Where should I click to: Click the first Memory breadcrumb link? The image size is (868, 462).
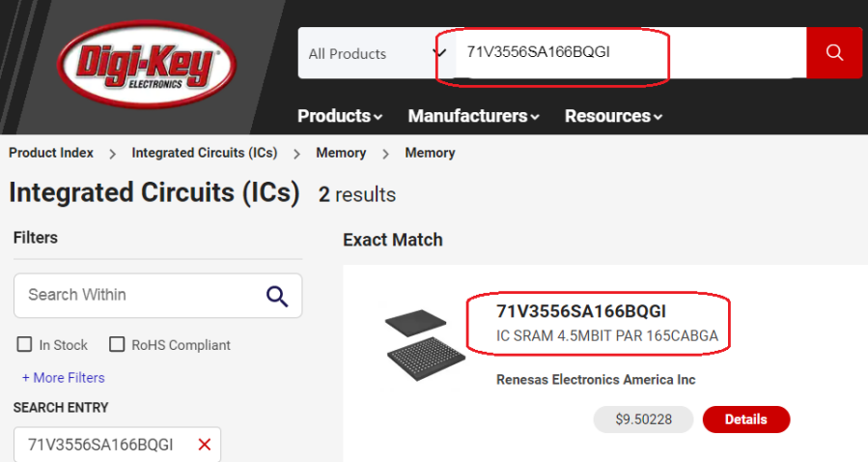tap(341, 153)
